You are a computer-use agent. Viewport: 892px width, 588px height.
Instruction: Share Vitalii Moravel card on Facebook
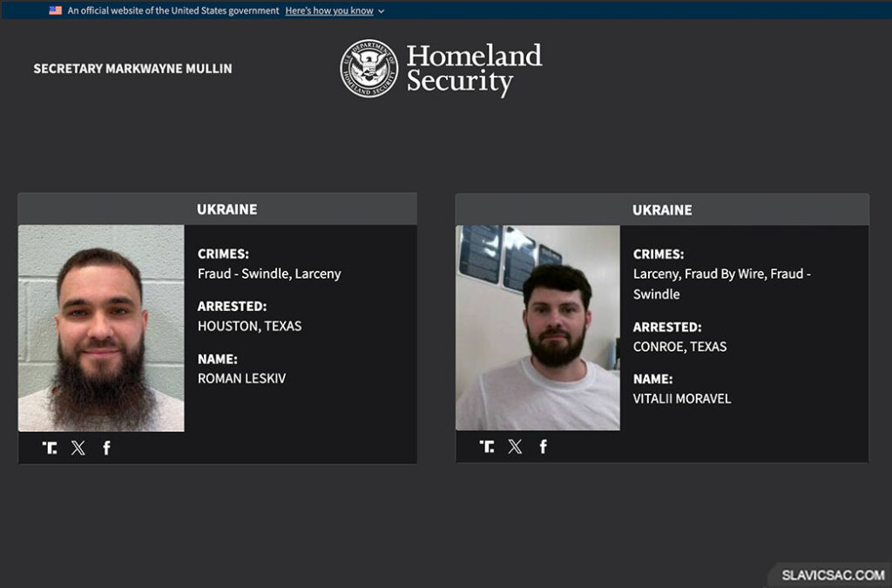(544, 447)
